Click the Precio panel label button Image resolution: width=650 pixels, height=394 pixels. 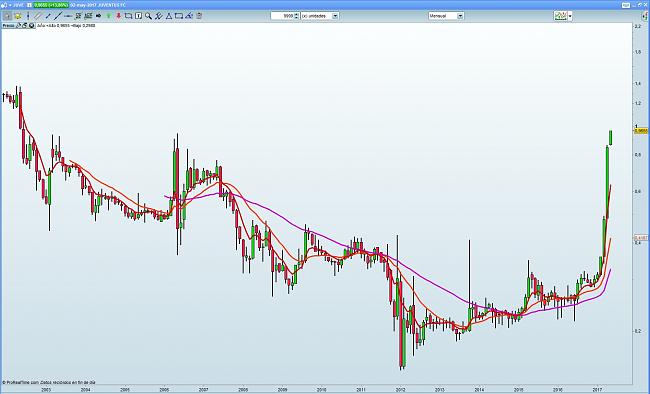pyautogui.click(x=8, y=25)
